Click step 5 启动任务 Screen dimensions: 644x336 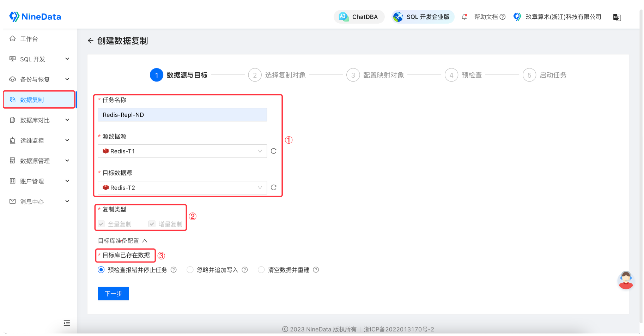545,75
